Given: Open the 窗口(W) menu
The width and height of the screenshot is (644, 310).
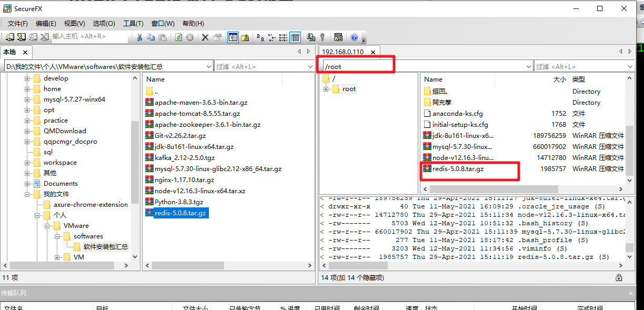Looking at the screenshot, I should pyautogui.click(x=163, y=24).
